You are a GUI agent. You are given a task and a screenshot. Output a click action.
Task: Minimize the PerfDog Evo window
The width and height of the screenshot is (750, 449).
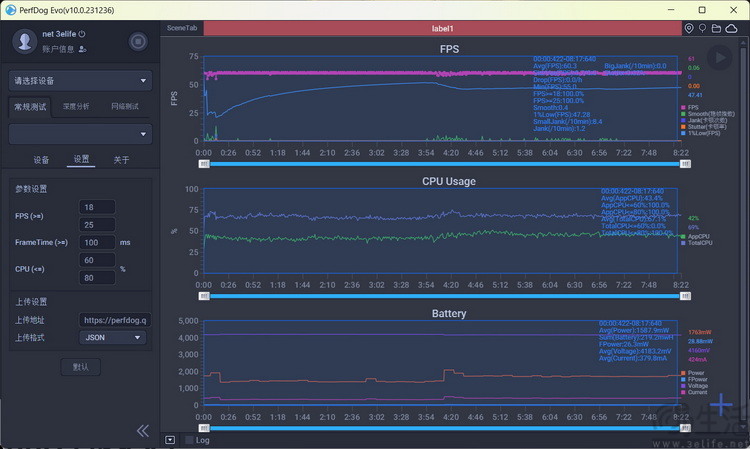[671, 10]
